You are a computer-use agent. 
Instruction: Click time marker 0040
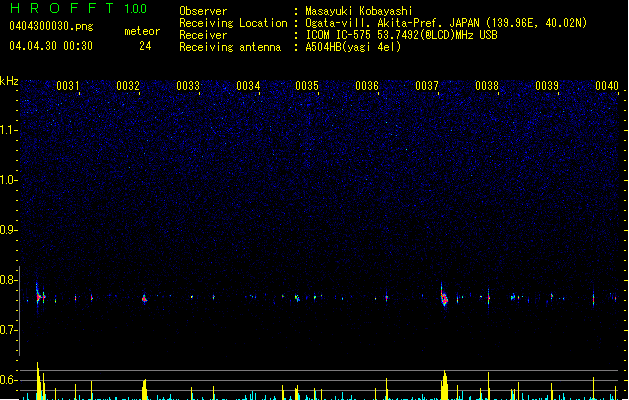607,85
